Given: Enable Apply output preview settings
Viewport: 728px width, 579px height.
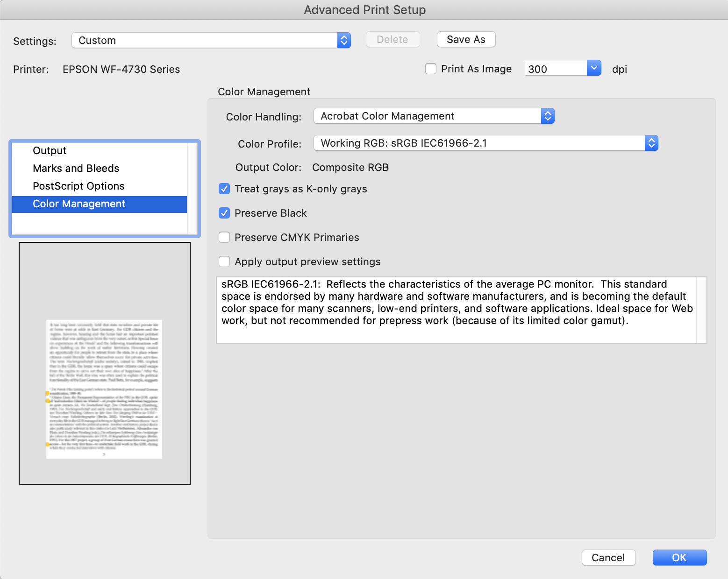Looking at the screenshot, I should pos(224,261).
